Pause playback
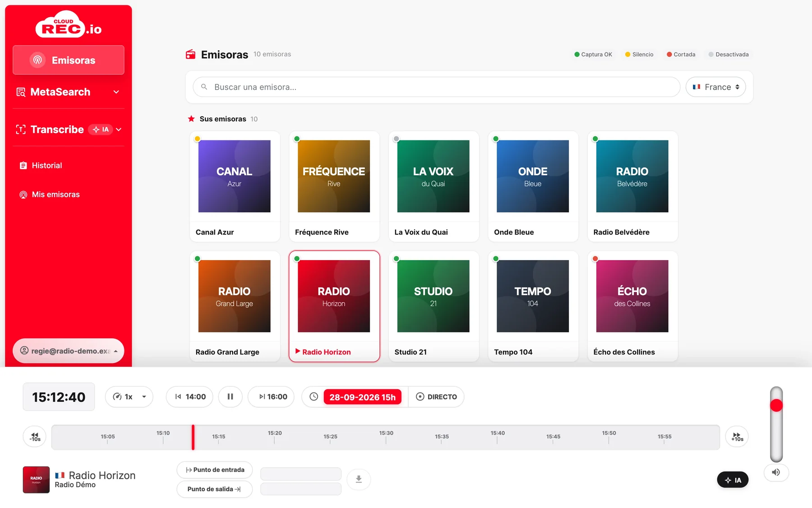Screen dimensions: 812x508 [231, 397]
